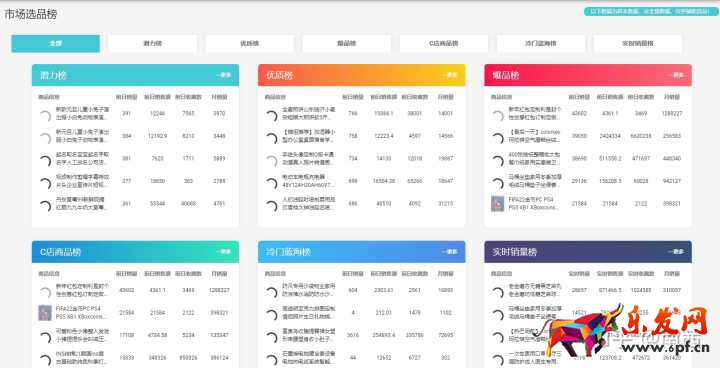Select the 全部 tab

tap(56, 44)
